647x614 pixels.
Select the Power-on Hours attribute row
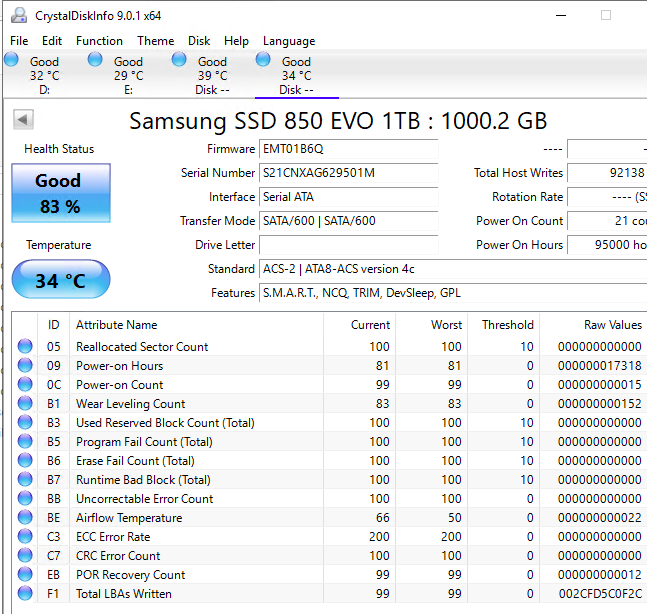point(120,366)
